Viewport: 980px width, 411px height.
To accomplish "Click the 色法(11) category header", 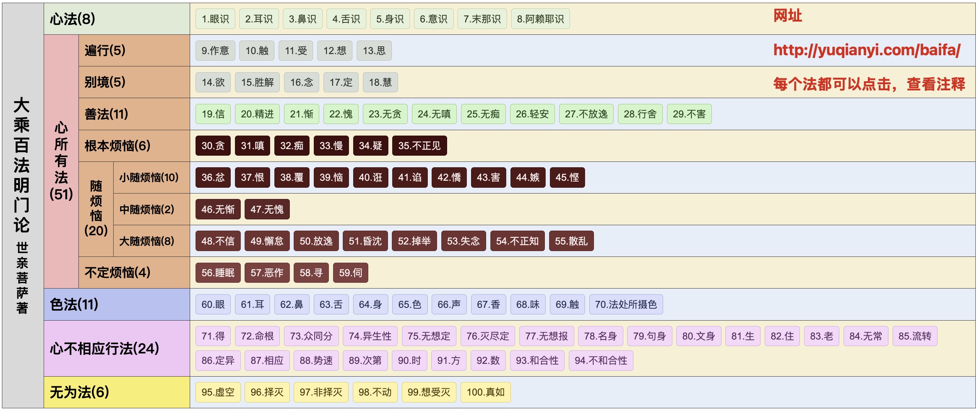I will (x=117, y=304).
